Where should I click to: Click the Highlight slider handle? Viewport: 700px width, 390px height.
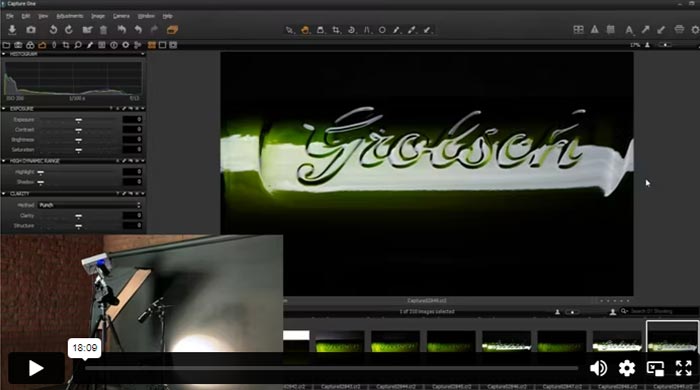pyautogui.click(x=41, y=172)
